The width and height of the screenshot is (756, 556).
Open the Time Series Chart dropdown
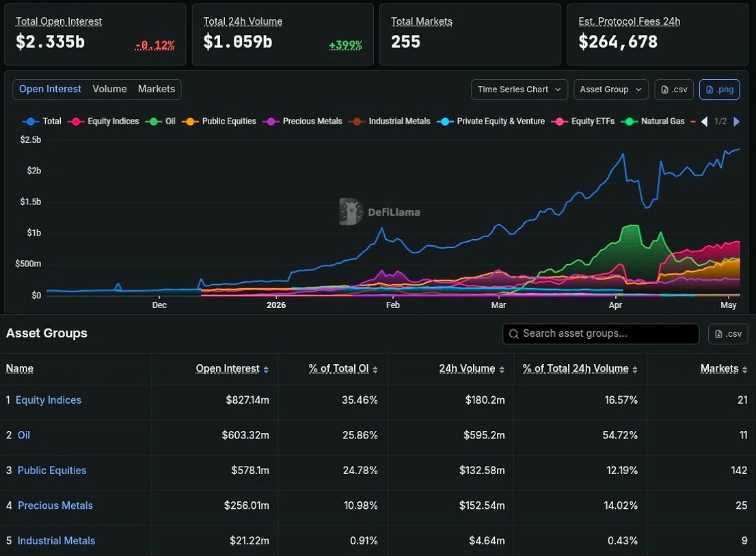pyautogui.click(x=519, y=89)
